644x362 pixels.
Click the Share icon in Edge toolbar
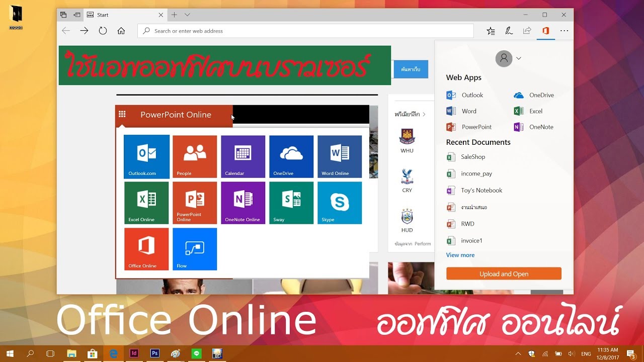tap(527, 31)
